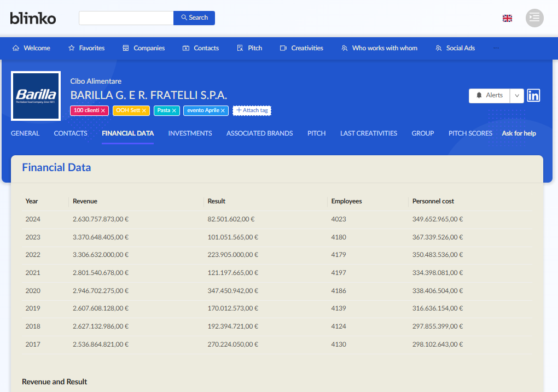Click the Ask for help link
This screenshot has width=558, height=392.
click(x=519, y=133)
